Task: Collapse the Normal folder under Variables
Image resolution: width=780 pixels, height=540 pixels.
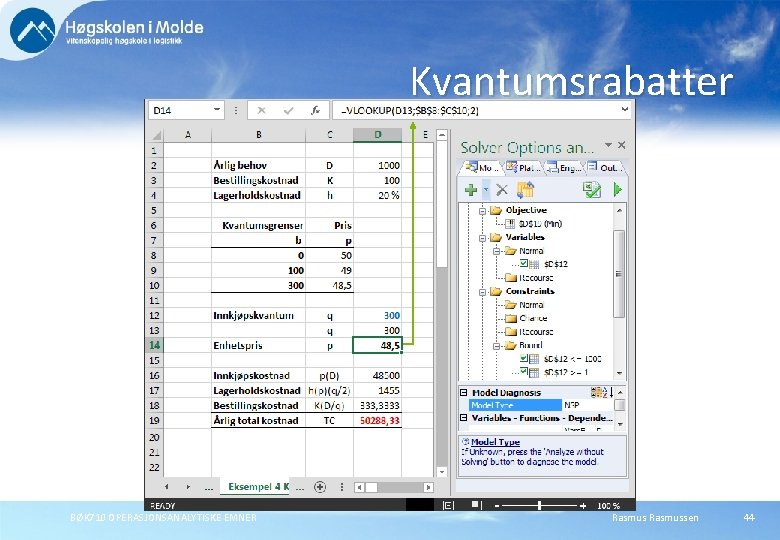Action: tap(496, 251)
